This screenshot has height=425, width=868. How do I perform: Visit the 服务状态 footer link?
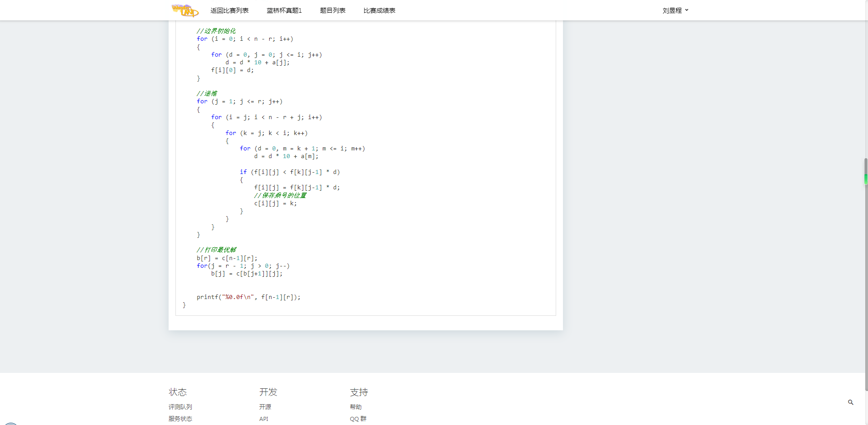point(180,419)
